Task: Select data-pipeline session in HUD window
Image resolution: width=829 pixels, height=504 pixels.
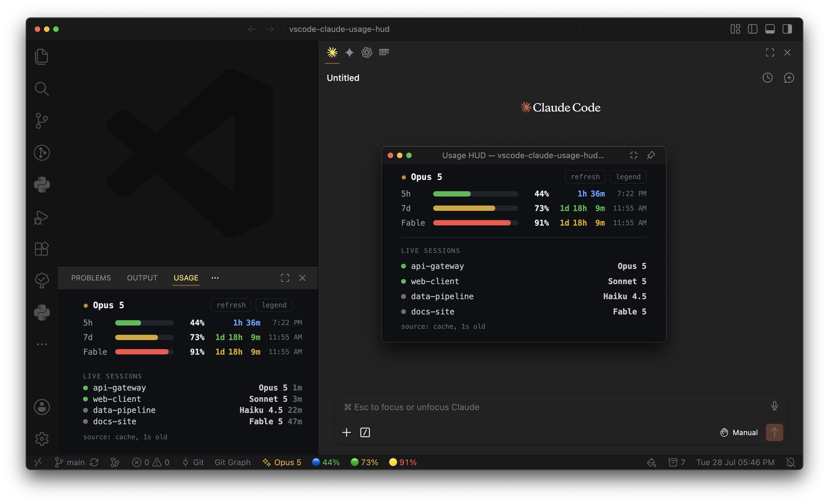Action: 524,296
